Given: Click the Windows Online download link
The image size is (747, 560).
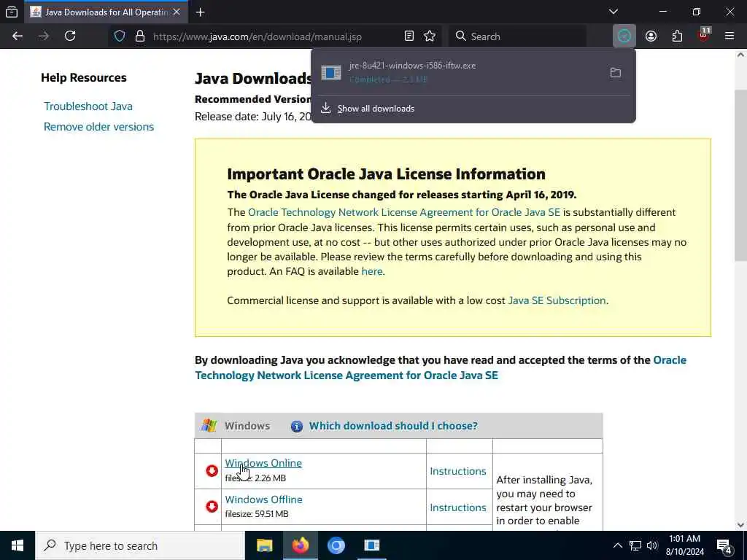Looking at the screenshot, I should coord(263,463).
